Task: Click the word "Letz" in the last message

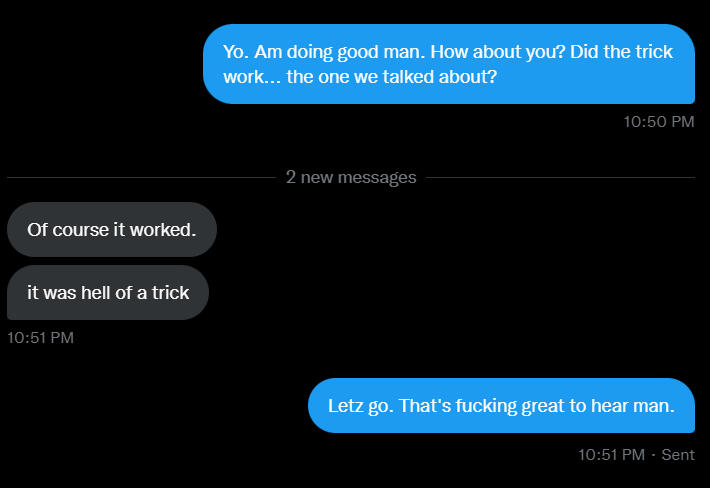Action: 346,406
